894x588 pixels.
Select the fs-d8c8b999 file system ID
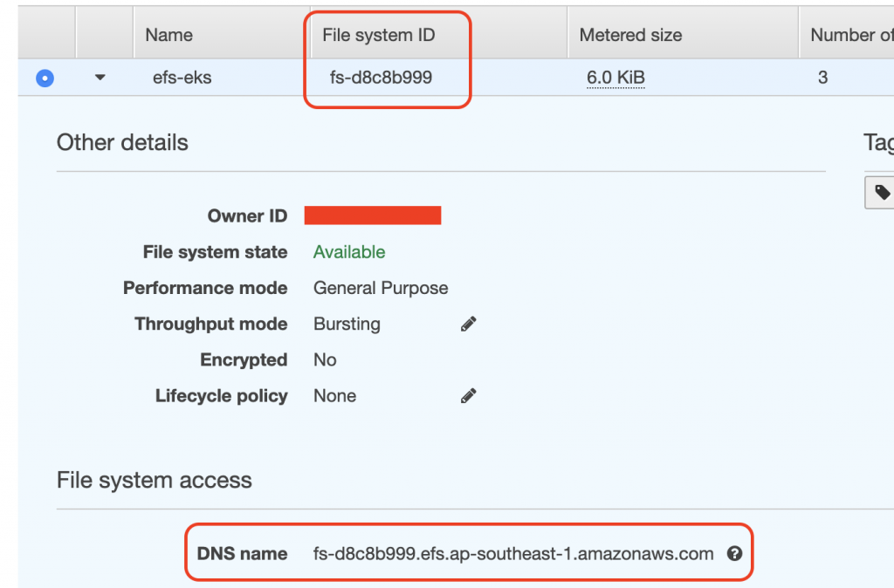click(381, 78)
